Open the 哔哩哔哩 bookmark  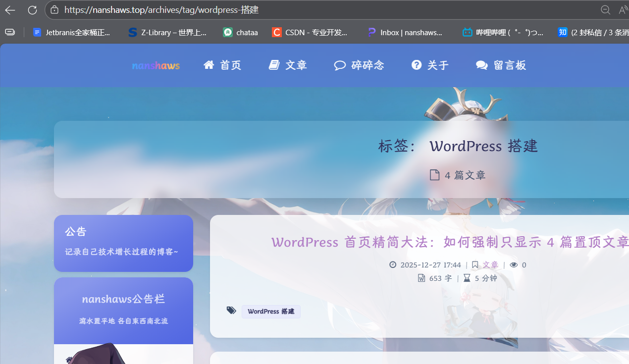coord(503,33)
